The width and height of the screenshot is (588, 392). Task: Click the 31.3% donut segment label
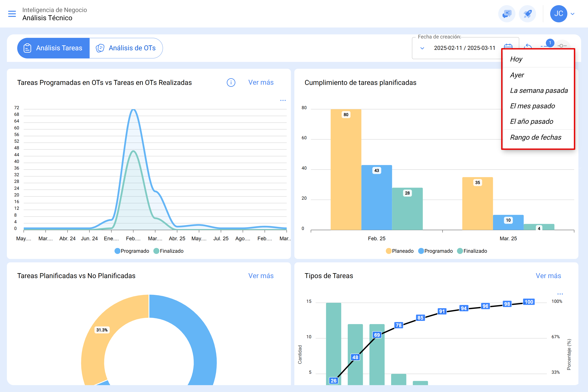(x=102, y=330)
